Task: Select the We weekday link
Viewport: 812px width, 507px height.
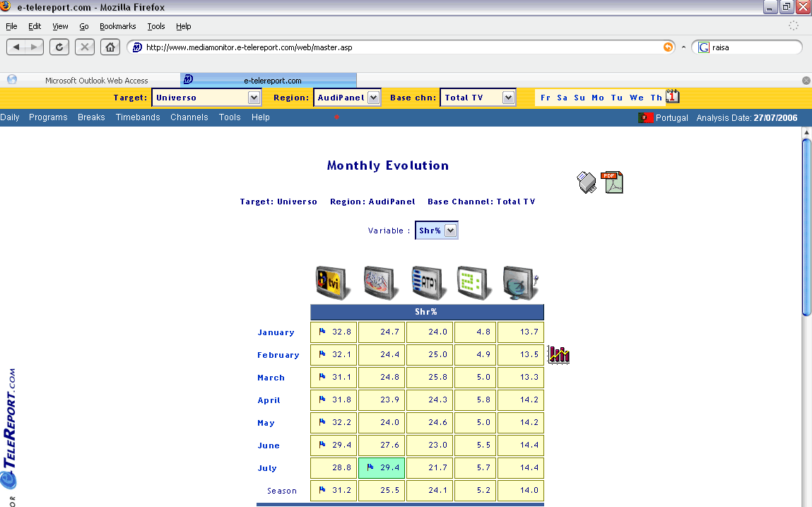Action: (637, 98)
